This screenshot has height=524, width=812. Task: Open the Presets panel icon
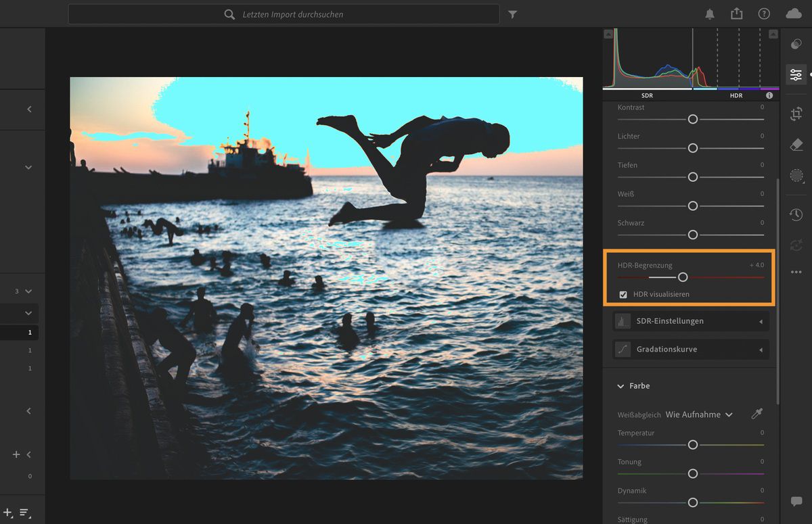(796, 44)
